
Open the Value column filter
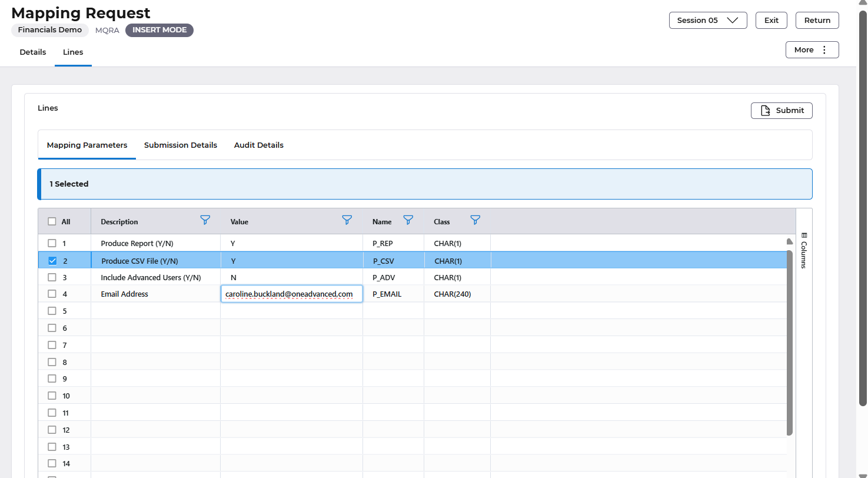[347, 220]
